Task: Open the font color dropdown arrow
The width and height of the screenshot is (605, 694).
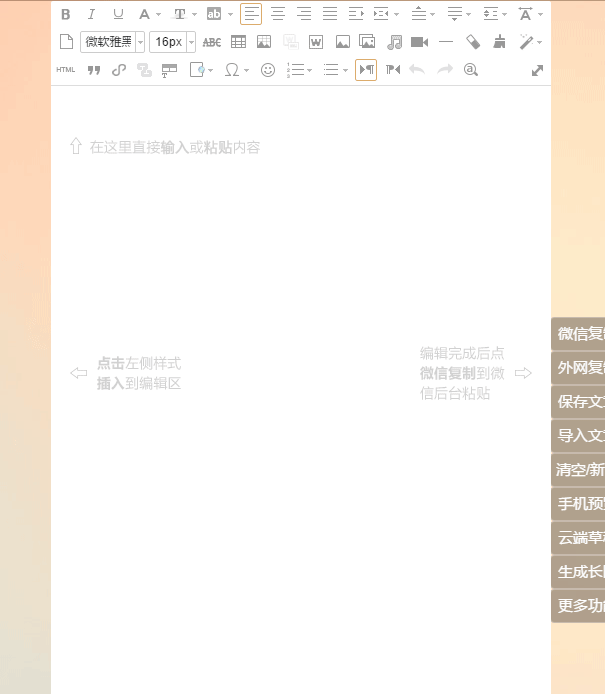Action: (158, 15)
